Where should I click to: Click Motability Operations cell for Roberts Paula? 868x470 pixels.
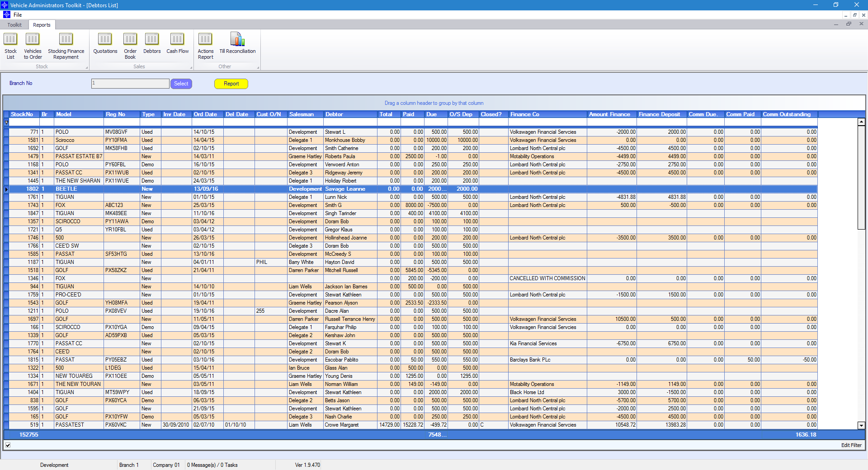(548, 156)
